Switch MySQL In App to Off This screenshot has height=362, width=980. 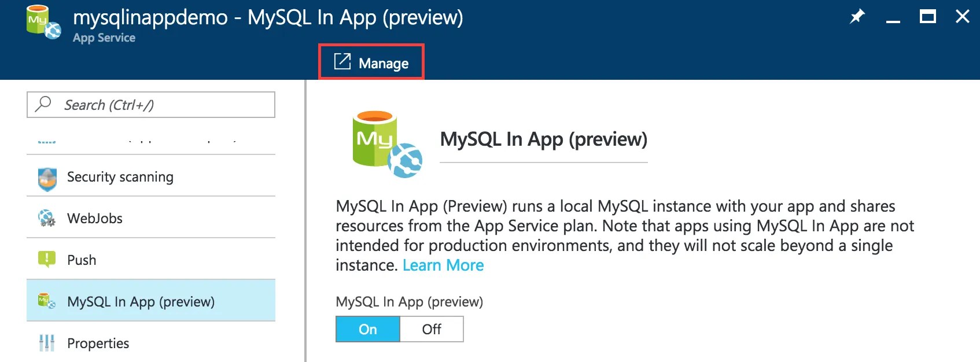[x=432, y=329]
